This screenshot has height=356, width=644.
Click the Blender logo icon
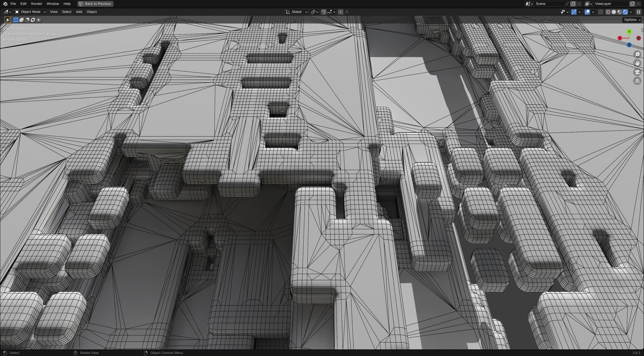coord(5,4)
